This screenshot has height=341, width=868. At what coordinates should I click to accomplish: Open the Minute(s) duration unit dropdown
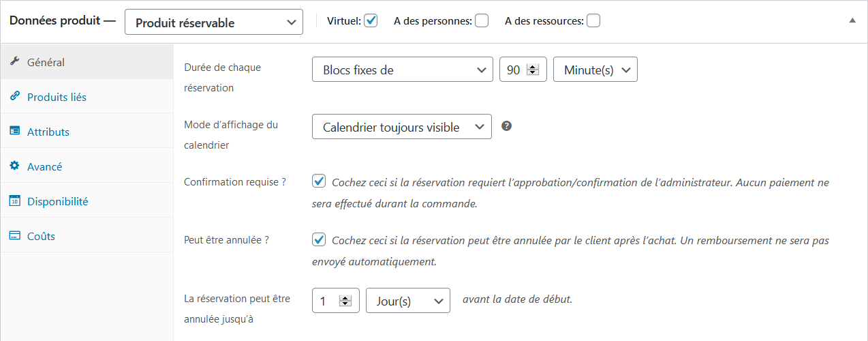pyautogui.click(x=595, y=70)
